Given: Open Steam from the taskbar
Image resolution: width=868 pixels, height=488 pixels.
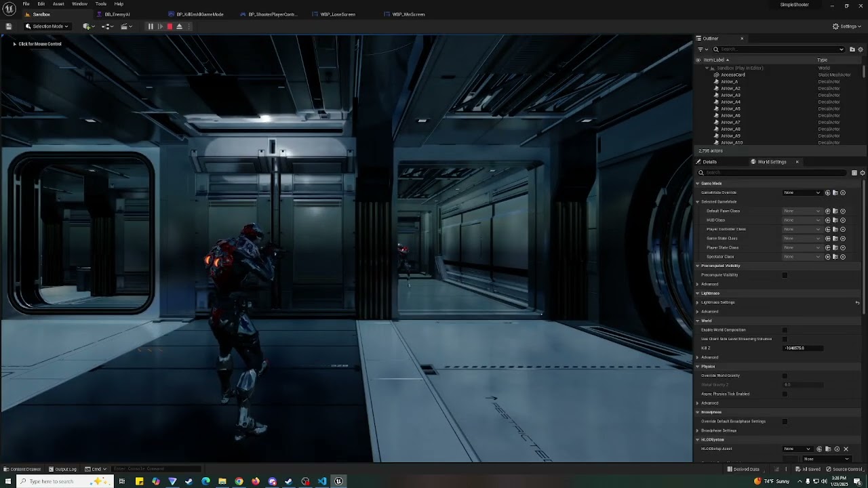Looking at the screenshot, I should 289,481.
